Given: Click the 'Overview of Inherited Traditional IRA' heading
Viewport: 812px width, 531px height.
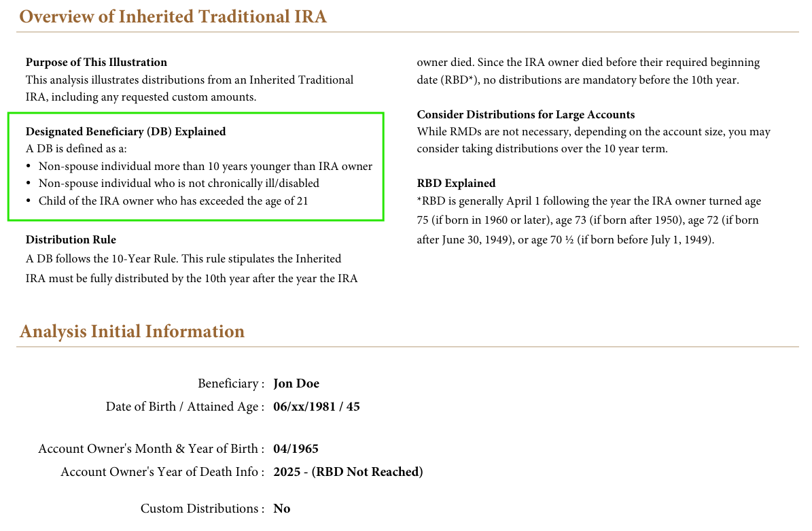Looking at the screenshot, I should 173,16.
